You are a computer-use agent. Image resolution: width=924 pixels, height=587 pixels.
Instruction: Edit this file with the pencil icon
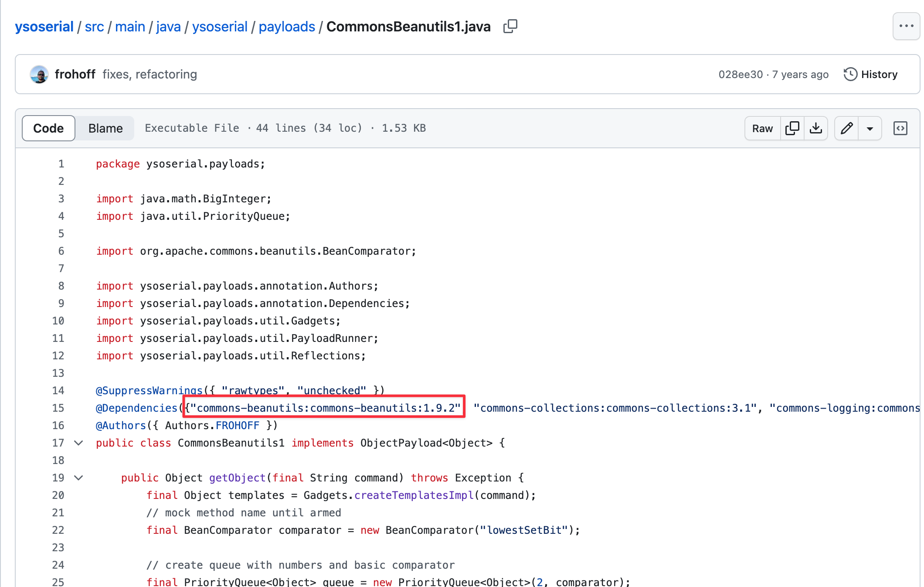[x=846, y=128]
